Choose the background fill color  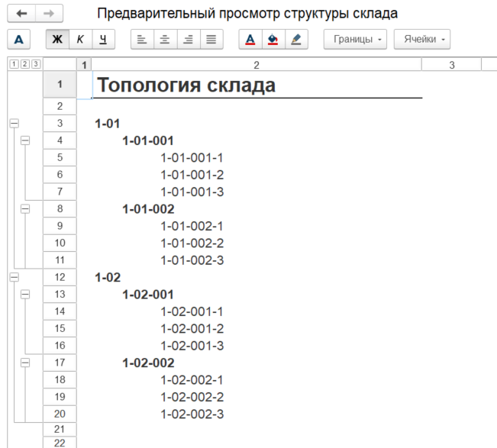click(x=273, y=39)
